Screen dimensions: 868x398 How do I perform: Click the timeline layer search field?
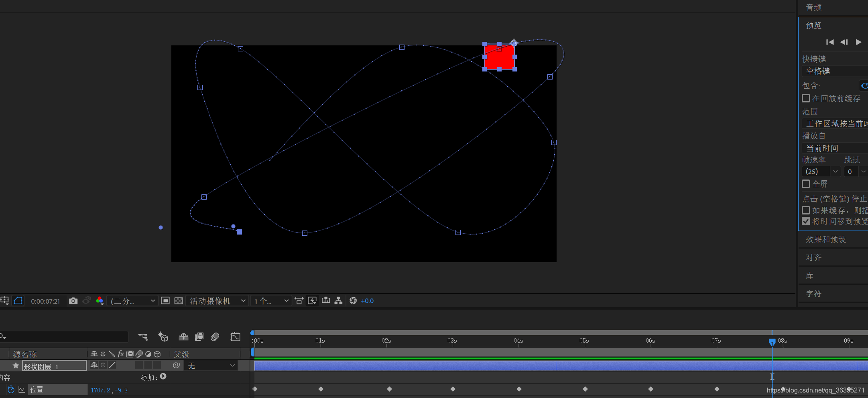click(64, 337)
